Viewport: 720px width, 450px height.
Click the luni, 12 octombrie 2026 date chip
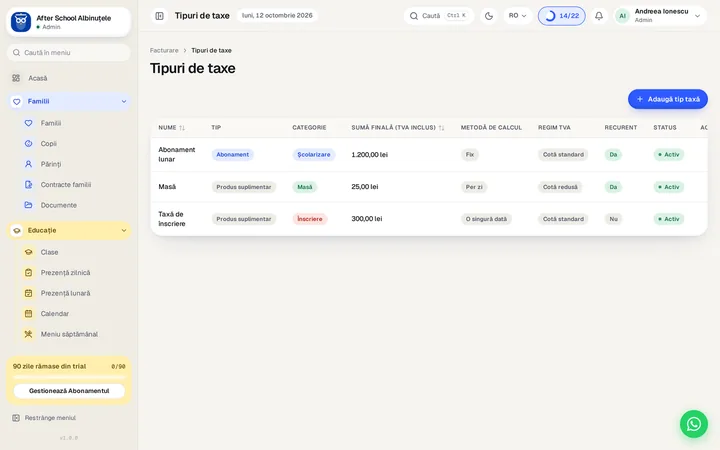pyautogui.click(x=277, y=16)
